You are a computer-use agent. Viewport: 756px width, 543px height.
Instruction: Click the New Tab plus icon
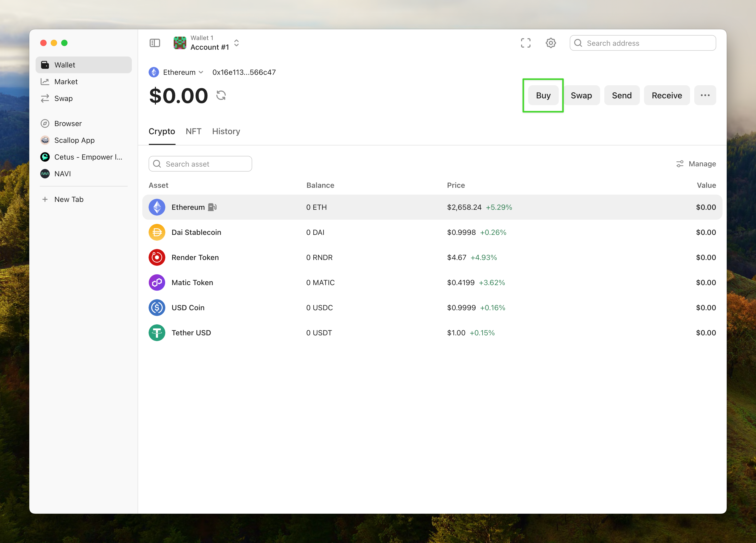45,199
